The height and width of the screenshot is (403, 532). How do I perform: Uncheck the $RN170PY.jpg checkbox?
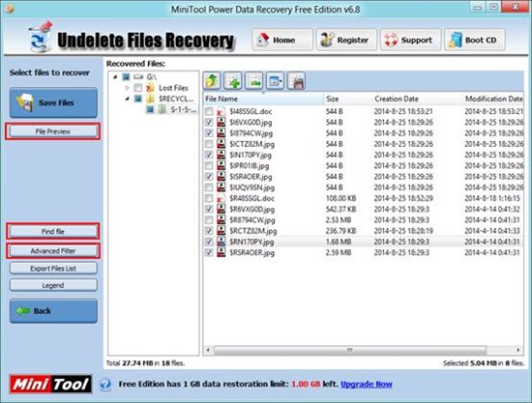209,242
